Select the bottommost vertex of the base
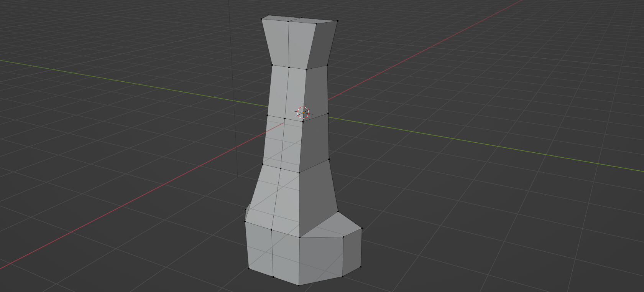 299,285
